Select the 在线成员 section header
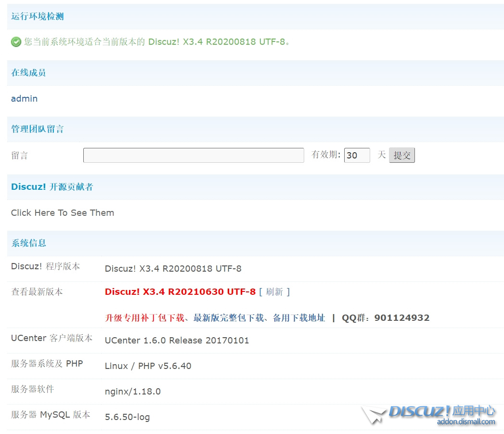This screenshot has height=434, width=504. pyautogui.click(x=28, y=73)
